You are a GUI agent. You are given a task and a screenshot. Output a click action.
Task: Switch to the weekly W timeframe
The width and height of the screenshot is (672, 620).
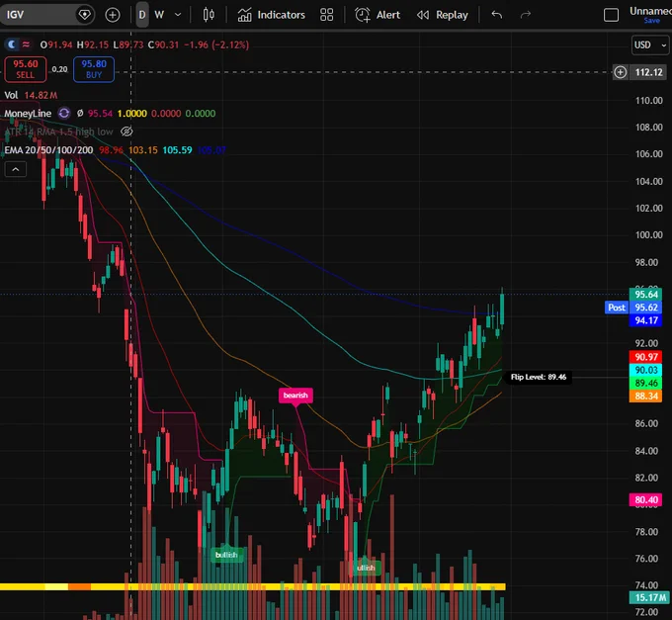click(159, 15)
